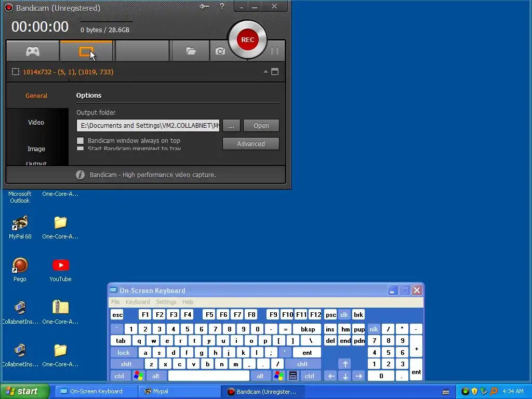Click the F5 key on On-Screen Keyboard
The image size is (532, 399).
click(209, 315)
